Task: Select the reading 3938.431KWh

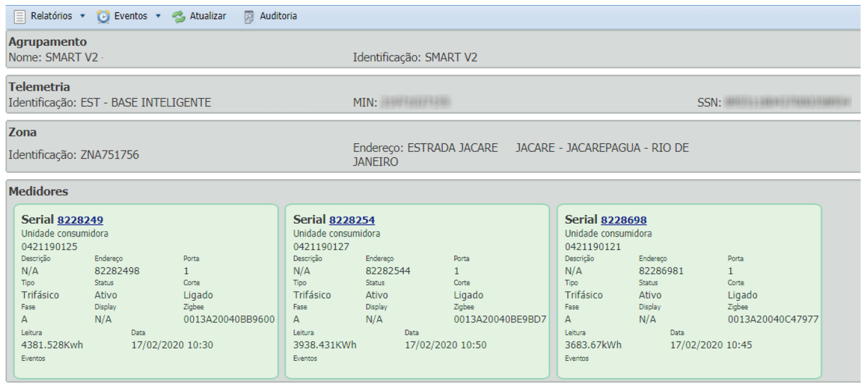Action: [x=325, y=345]
